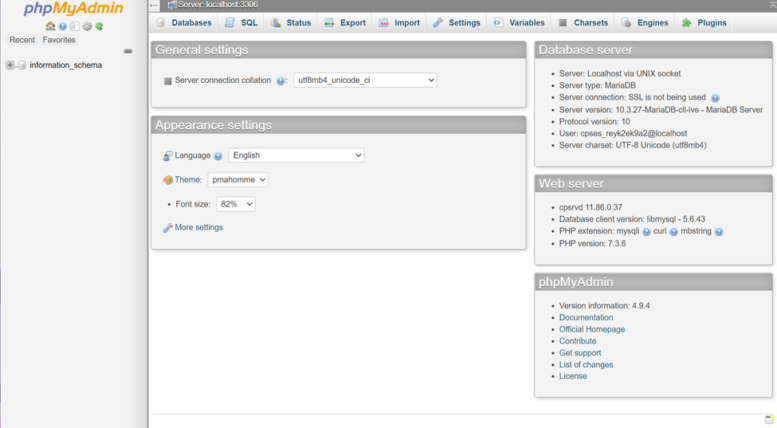Open More settings link
The width and height of the screenshot is (777, 428).
[199, 227]
